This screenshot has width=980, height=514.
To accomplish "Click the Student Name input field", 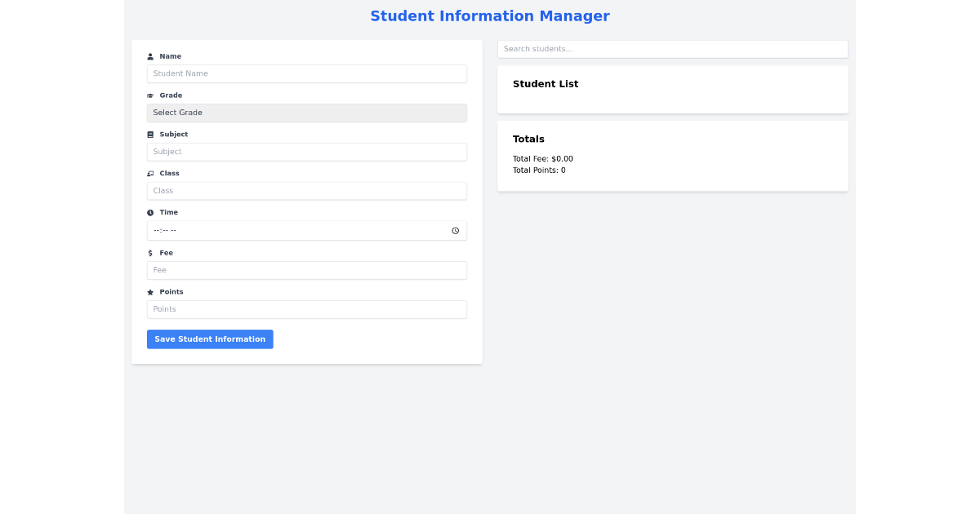I will 306,73.
